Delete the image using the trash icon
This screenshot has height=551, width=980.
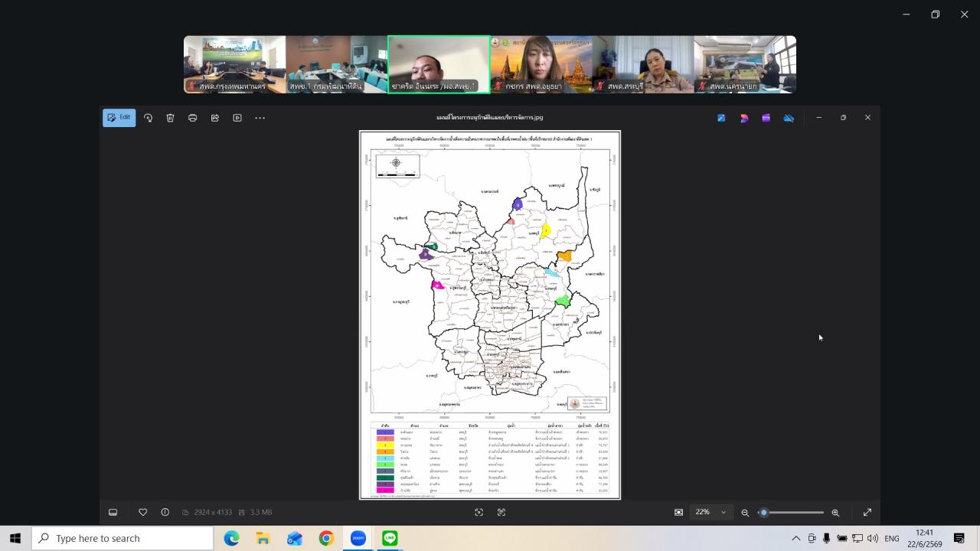point(170,118)
